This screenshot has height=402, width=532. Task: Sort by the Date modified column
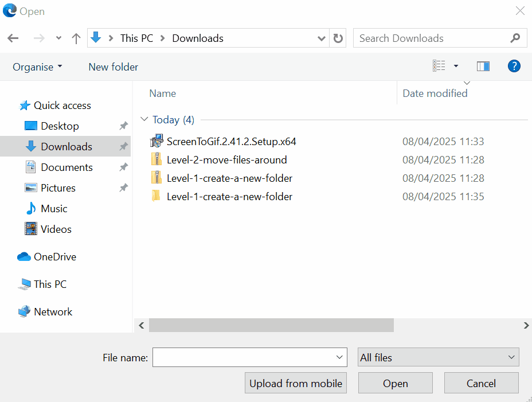click(435, 93)
